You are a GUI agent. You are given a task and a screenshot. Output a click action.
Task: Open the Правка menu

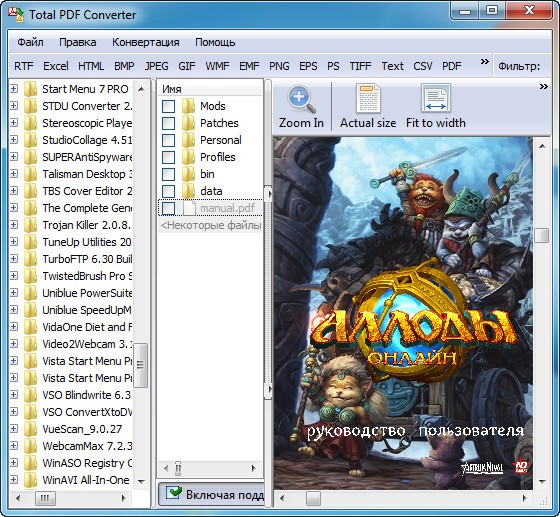click(x=78, y=42)
